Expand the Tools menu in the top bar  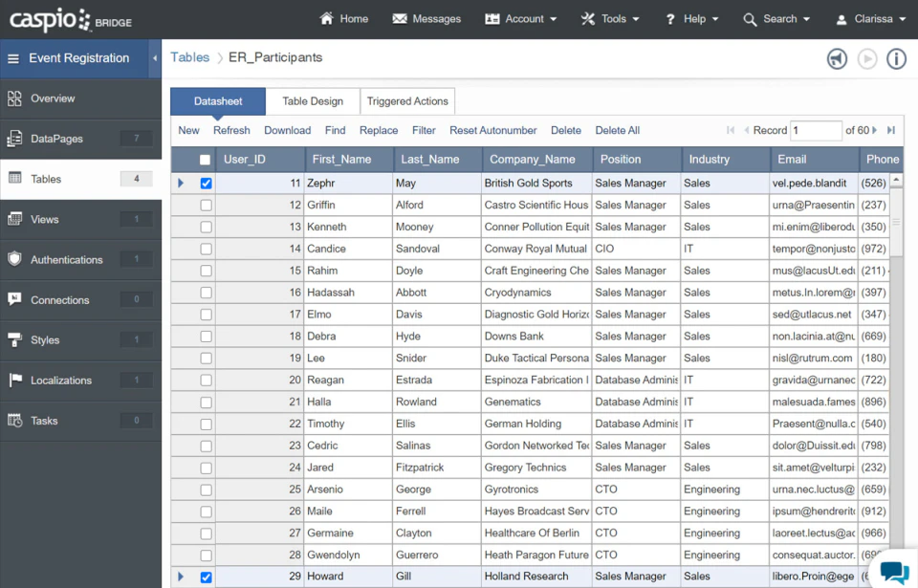click(609, 18)
